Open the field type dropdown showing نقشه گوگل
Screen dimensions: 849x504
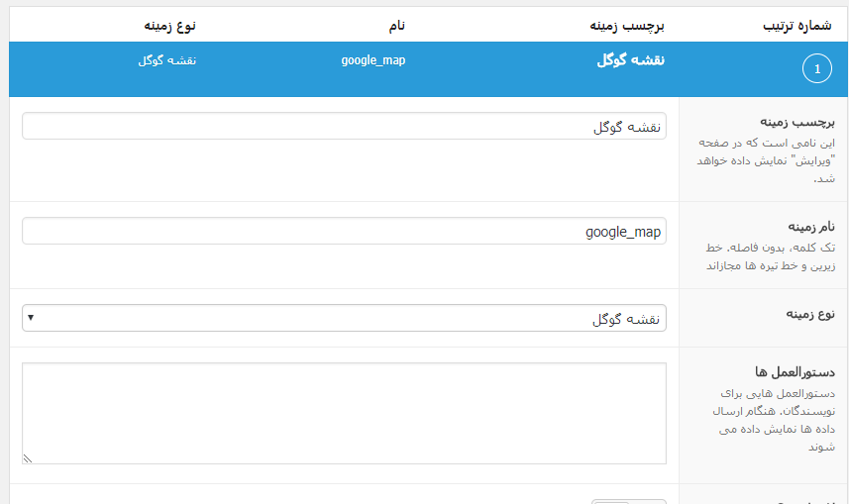tap(344, 318)
